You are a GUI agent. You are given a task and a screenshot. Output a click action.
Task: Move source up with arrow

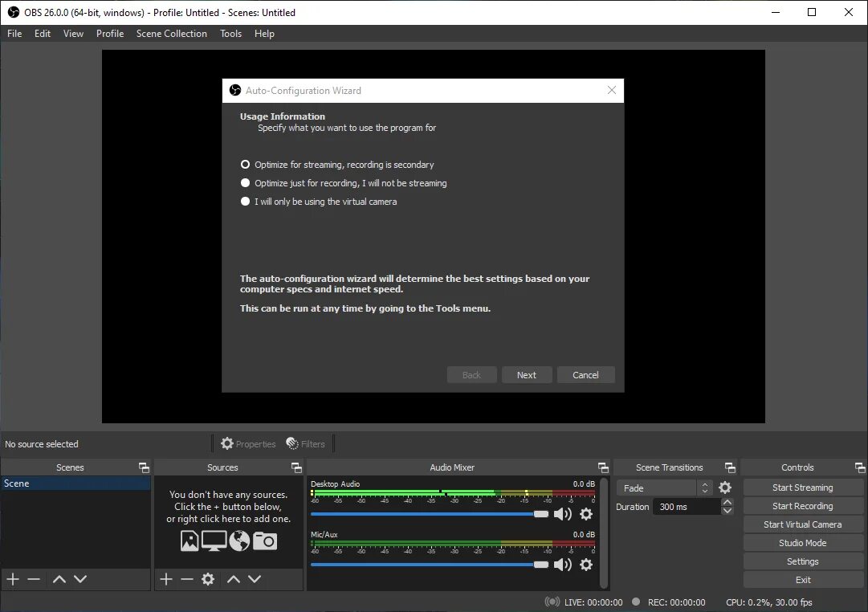tap(234, 579)
